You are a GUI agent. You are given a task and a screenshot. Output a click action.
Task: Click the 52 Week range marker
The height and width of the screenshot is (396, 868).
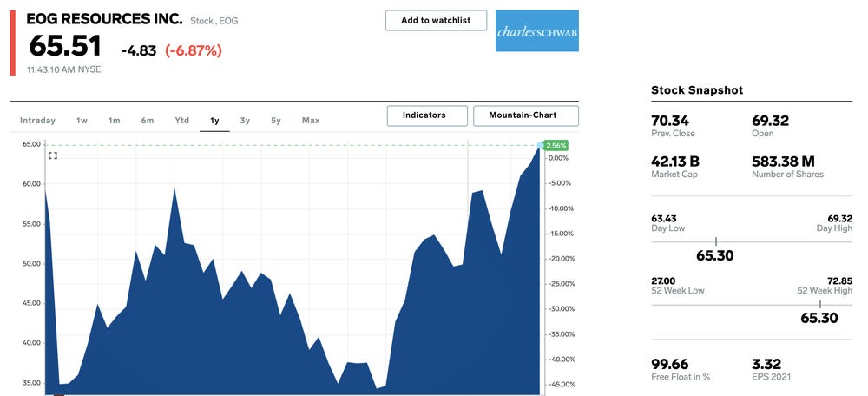click(820, 305)
